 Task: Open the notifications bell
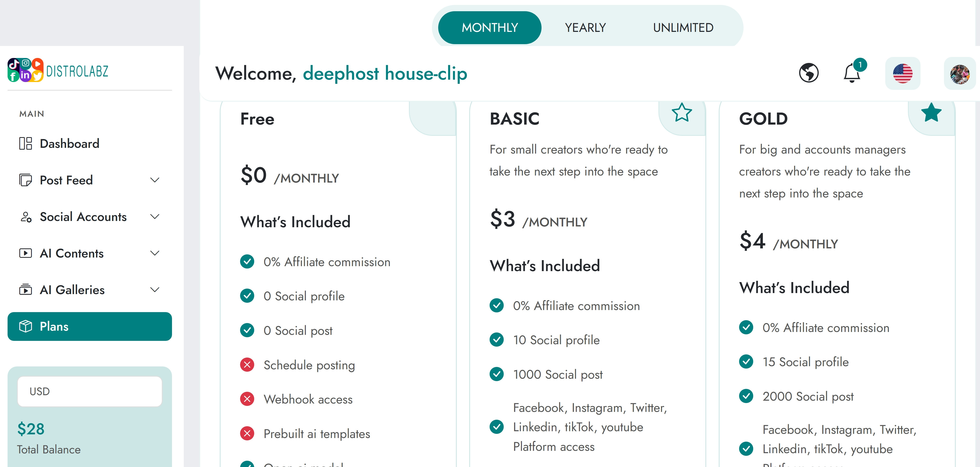[852, 73]
